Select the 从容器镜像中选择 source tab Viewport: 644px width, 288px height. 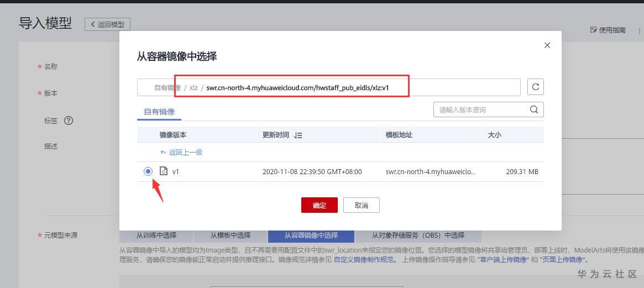(x=311, y=235)
